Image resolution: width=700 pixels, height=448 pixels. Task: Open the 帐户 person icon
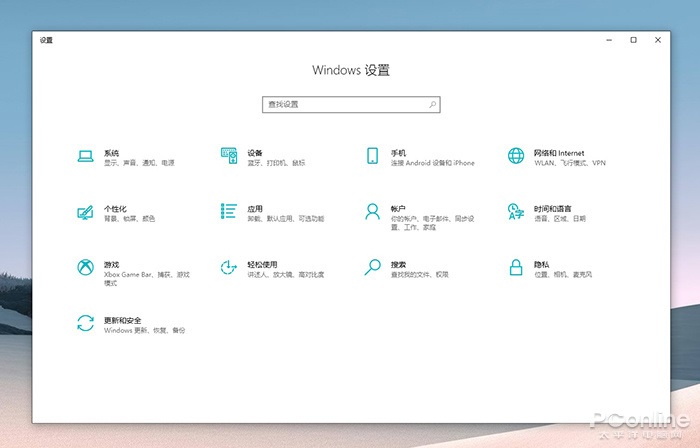tap(372, 212)
